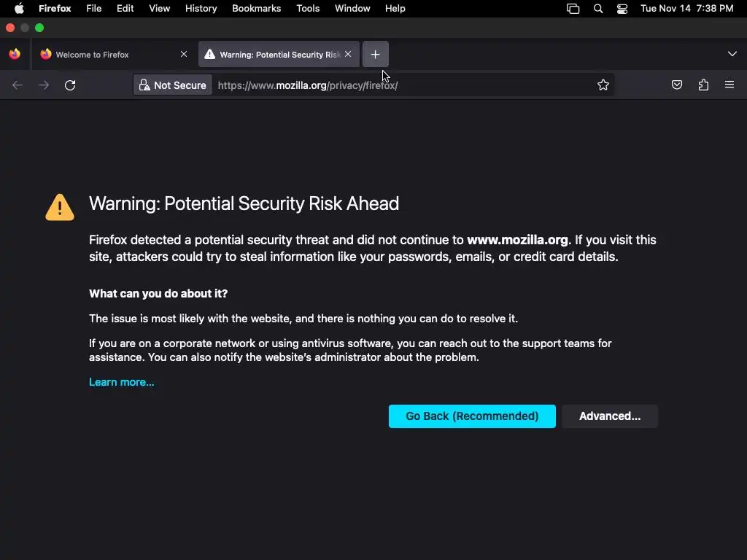Expand the Advanced... error details
The height and width of the screenshot is (560, 747).
coord(610,416)
